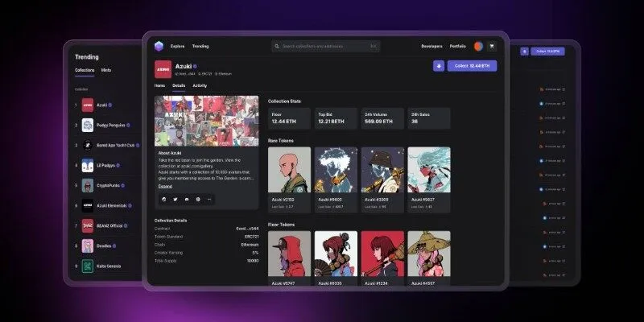This screenshot has width=644, height=322.
Task: Open Kaiba Genesis in Trending list
Action: 107,266
